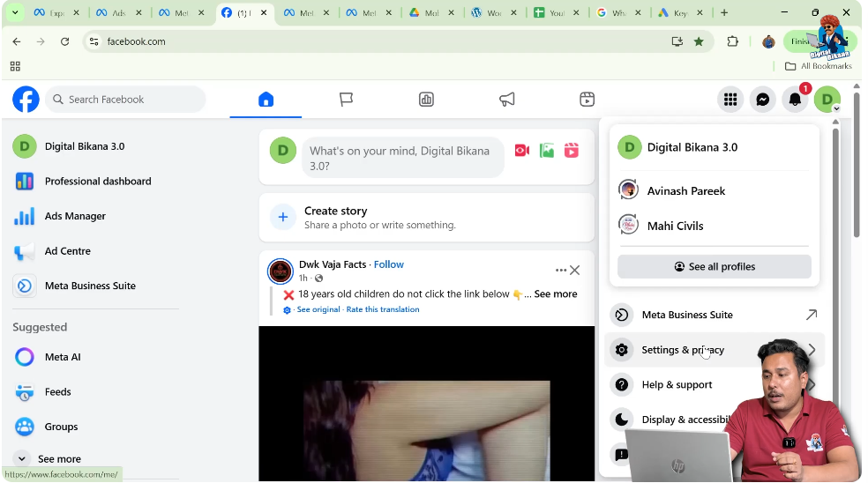Switch to Mahi Civils profile

[x=715, y=226]
